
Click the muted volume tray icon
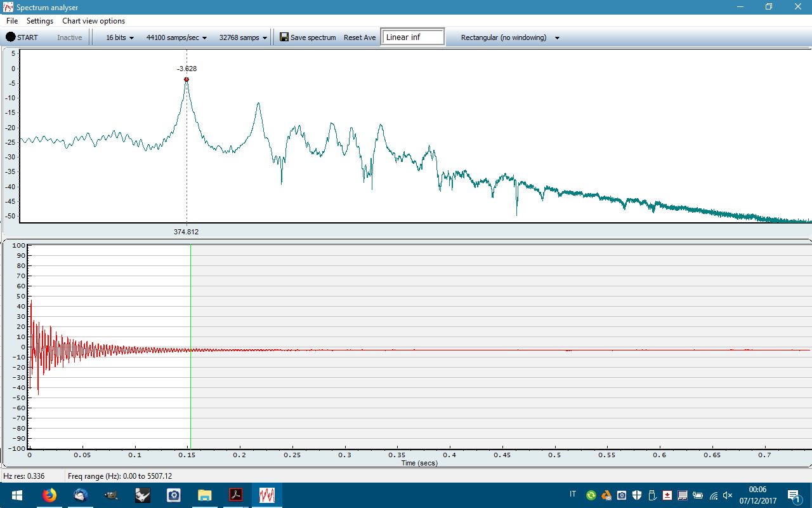click(x=728, y=495)
